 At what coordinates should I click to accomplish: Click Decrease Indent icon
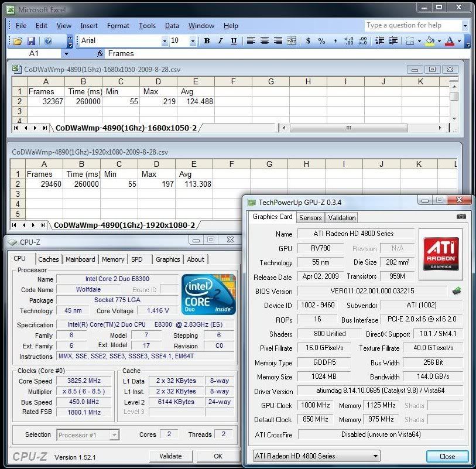tap(379, 40)
